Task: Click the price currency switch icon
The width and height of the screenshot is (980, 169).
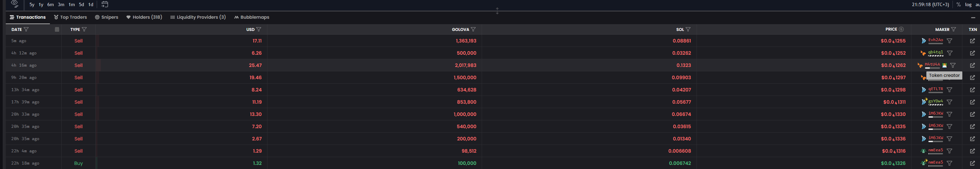Action: (901, 29)
